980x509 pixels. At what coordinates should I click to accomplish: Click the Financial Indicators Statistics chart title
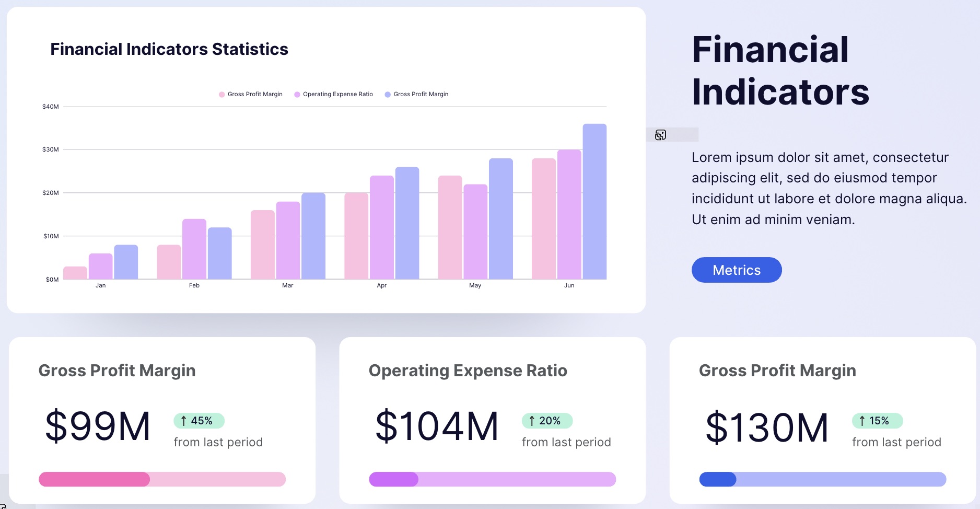coord(169,49)
